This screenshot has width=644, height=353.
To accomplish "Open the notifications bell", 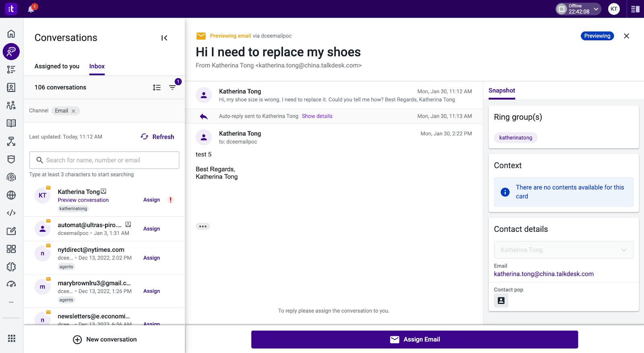I will point(31,8).
